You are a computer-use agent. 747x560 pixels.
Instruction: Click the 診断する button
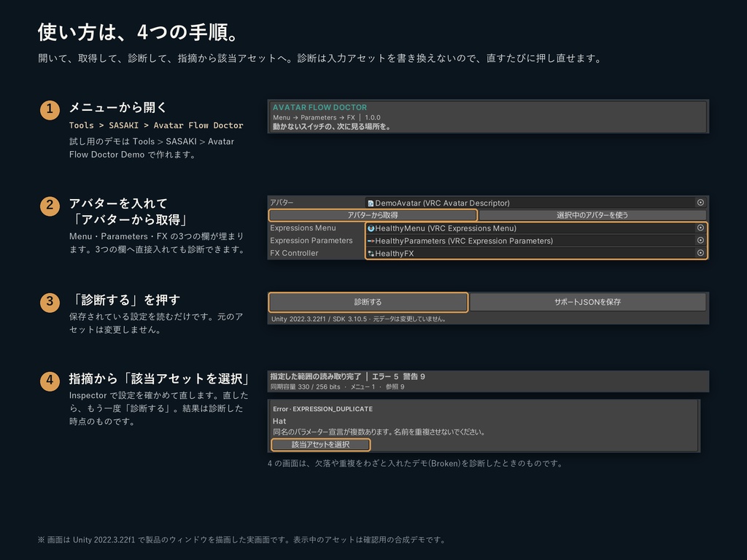point(368,302)
